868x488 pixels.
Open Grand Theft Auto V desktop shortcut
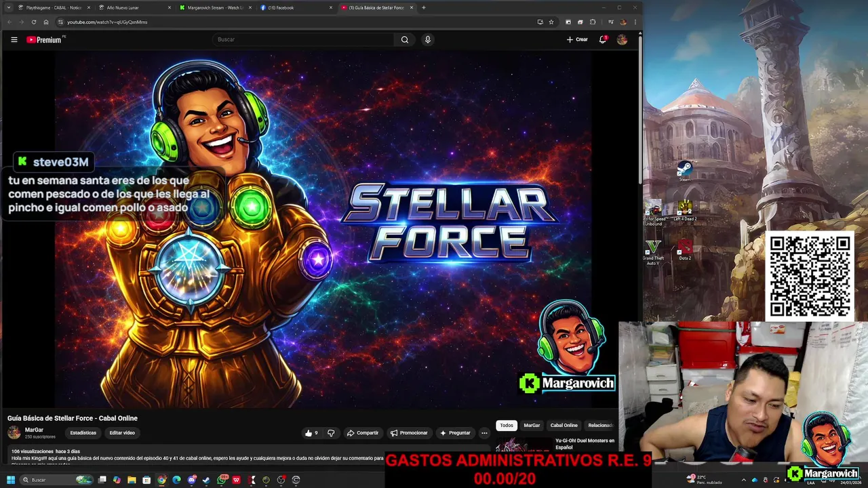tap(653, 252)
